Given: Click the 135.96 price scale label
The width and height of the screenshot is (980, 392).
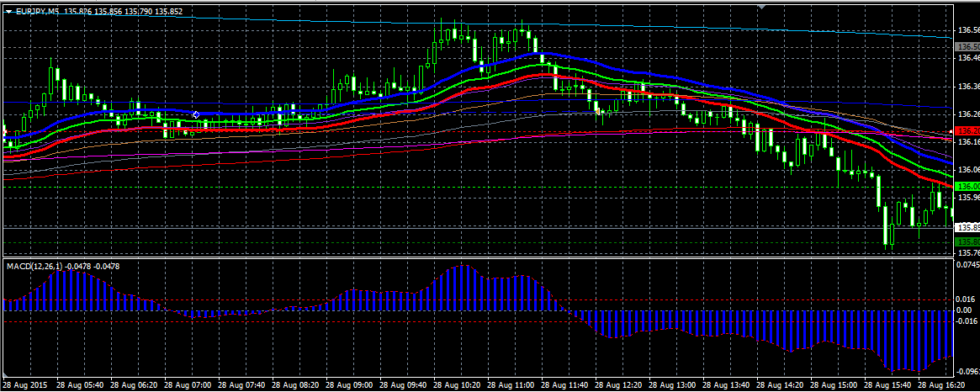Looking at the screenshot, I should tap(969, 198).
